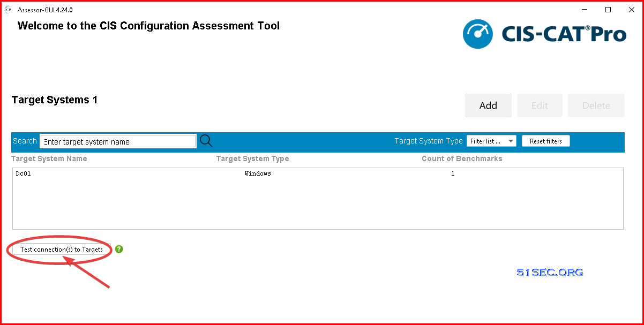The image size is (644, 325).
Task: Minimize the Assessor-GUI window
Action: click(585, 10)
